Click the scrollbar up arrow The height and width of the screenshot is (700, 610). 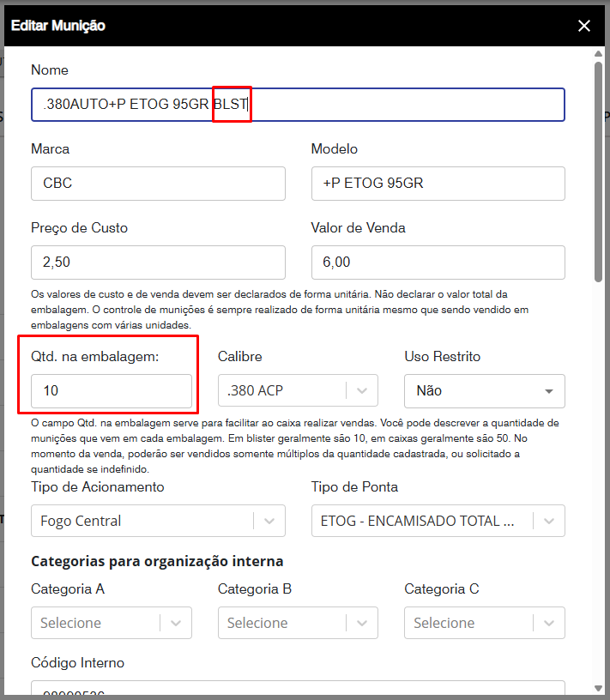(598, 55)
